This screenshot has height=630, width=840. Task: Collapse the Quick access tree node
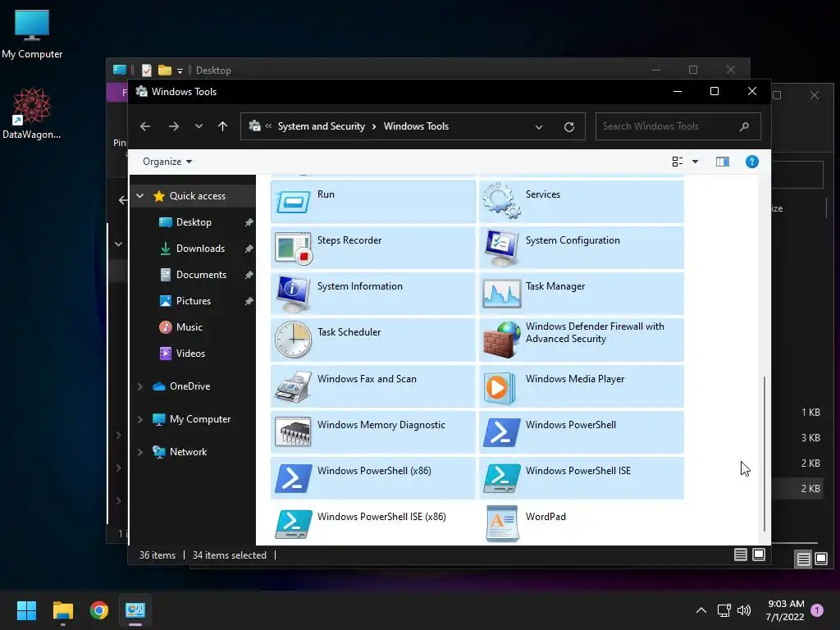[x=139, y=196]
